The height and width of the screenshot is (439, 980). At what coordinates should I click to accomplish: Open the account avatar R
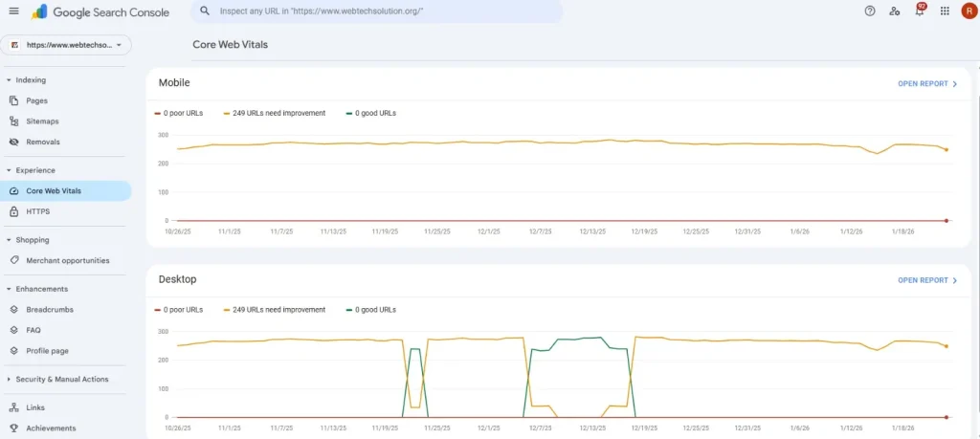[x=969, y=11]
